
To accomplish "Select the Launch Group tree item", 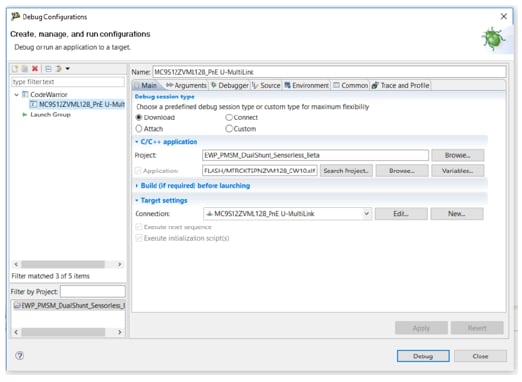I will point(50,115).
